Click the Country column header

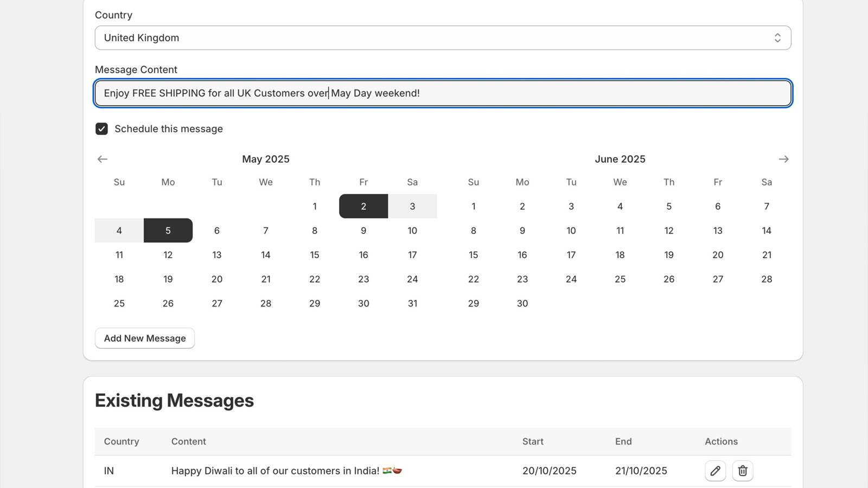coord(122,441)
